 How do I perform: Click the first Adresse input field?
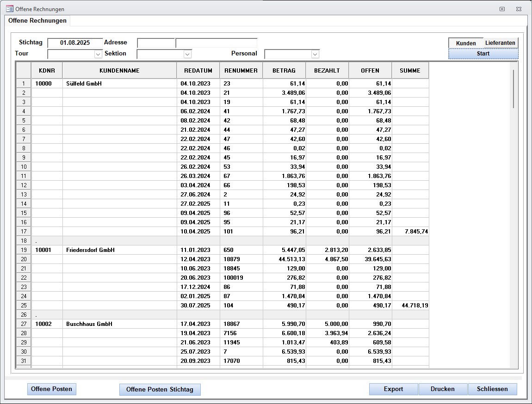pyautogui.click(x=156, y=43)
